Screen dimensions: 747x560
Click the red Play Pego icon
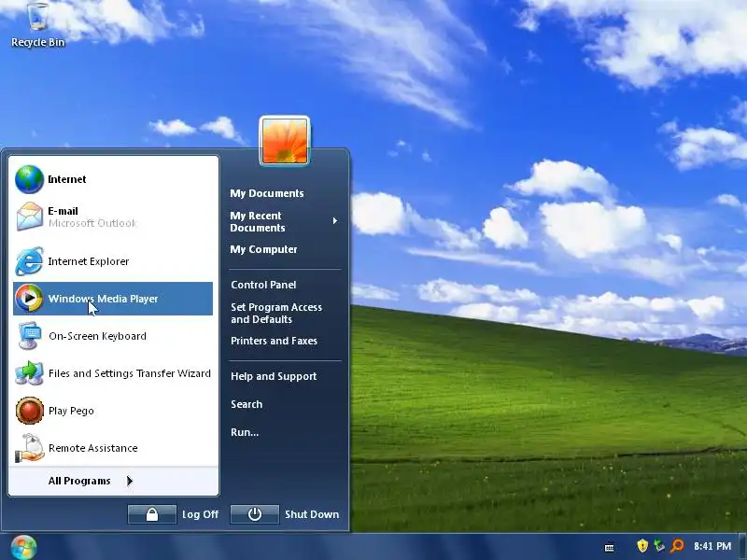[29, 411]
